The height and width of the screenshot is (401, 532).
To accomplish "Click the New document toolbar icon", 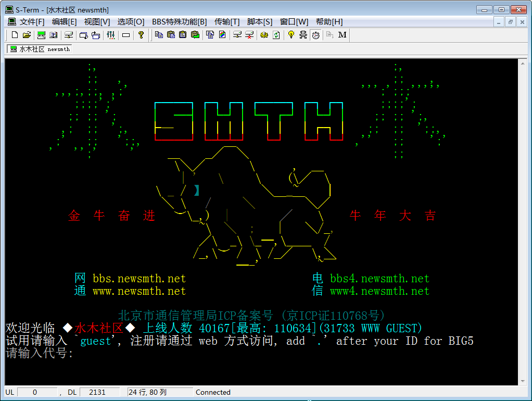I will pos(15,35).
